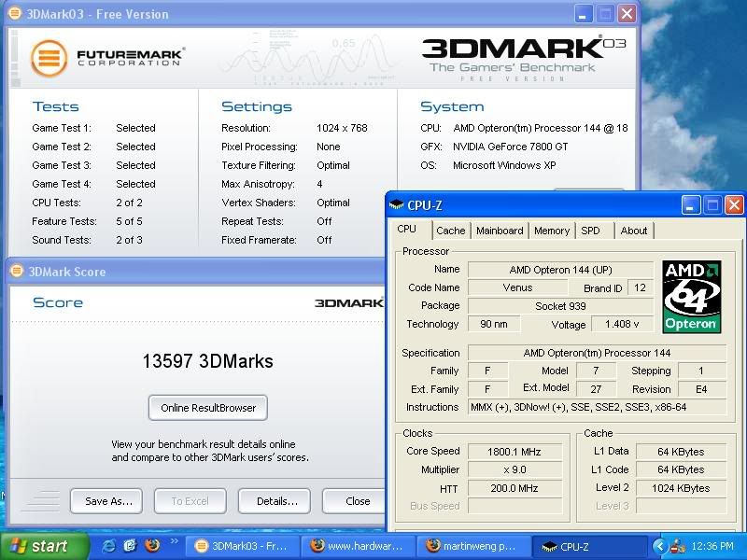This screenshot has height=560, width=747.
Task: Open Firefox from the quick launch bar
Action: tap(152, 546)
